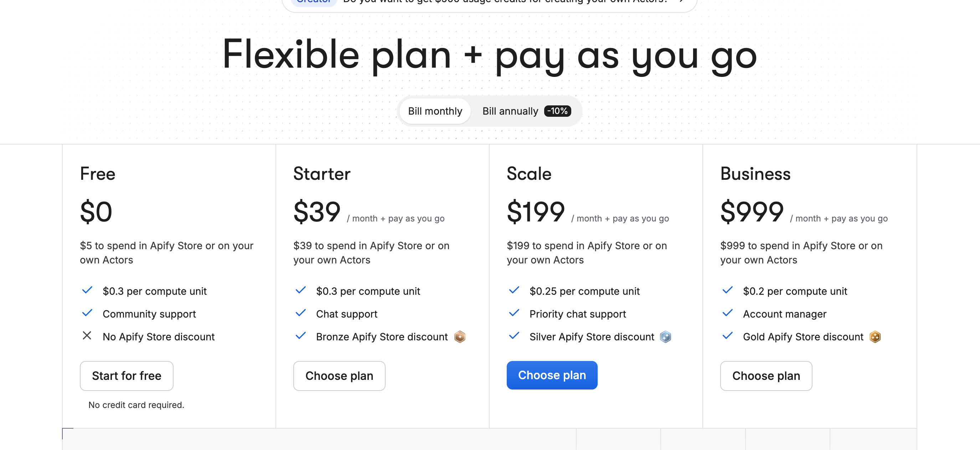
Task: Open the Creator usage credits banner link
Action: (x=487, y=2)
